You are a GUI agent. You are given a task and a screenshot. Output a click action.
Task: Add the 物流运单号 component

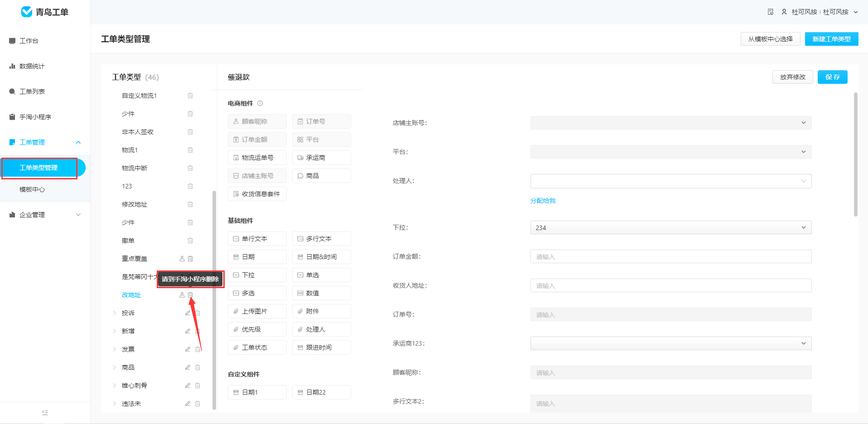coord(257,158)
